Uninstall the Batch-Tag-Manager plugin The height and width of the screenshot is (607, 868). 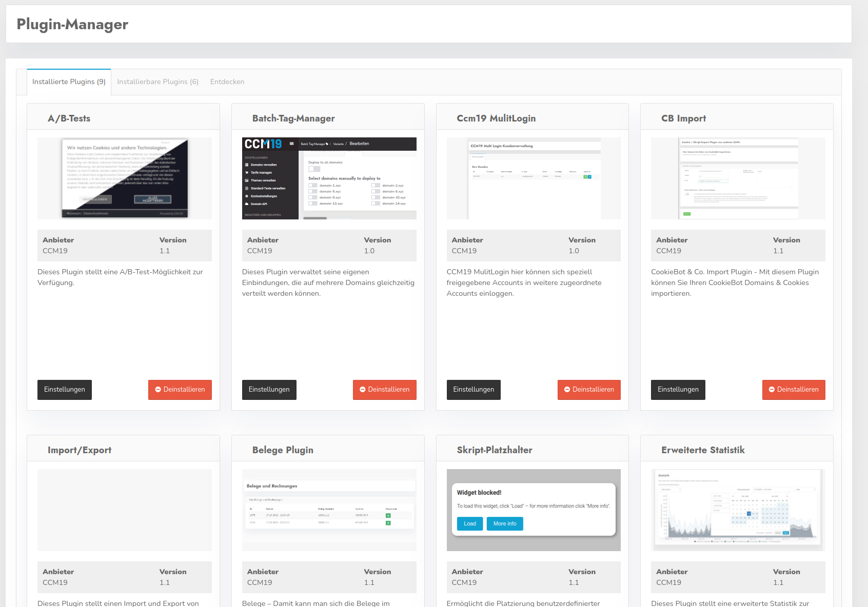(384, 390)
